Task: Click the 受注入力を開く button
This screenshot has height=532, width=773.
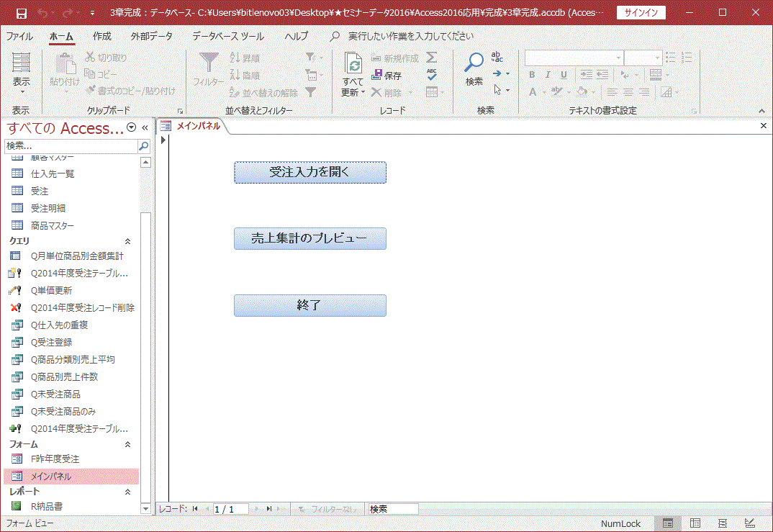Action: pyautogui.click(x=310, y=172)
